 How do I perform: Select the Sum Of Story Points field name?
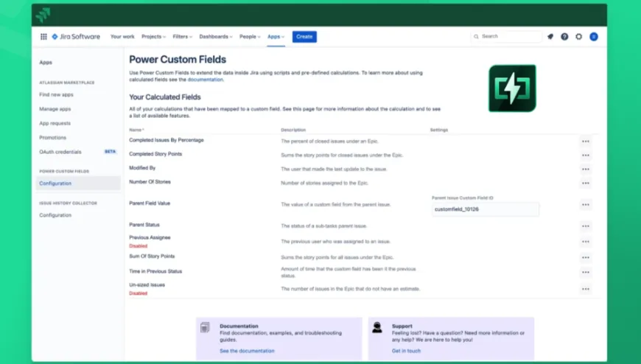click(152, 256)
